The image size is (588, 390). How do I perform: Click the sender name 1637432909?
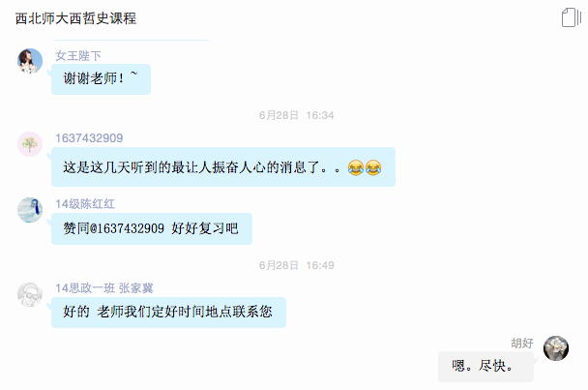point(89,138)
